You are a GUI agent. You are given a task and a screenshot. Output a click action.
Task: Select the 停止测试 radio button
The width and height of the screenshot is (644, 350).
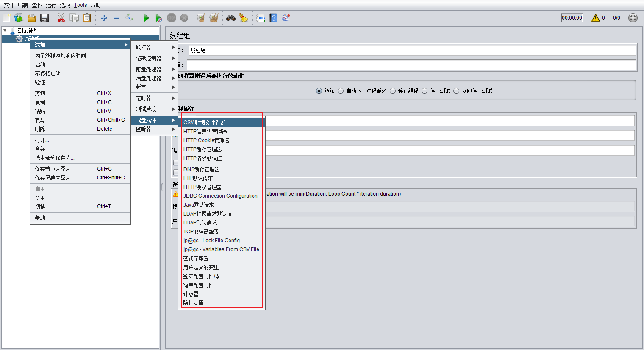tap(425, 91)
